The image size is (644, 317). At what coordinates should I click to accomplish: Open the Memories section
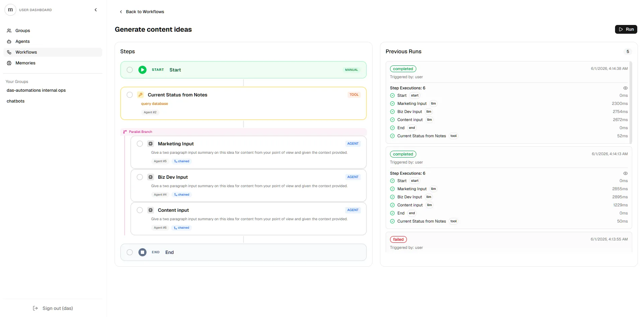pos(53,63)
